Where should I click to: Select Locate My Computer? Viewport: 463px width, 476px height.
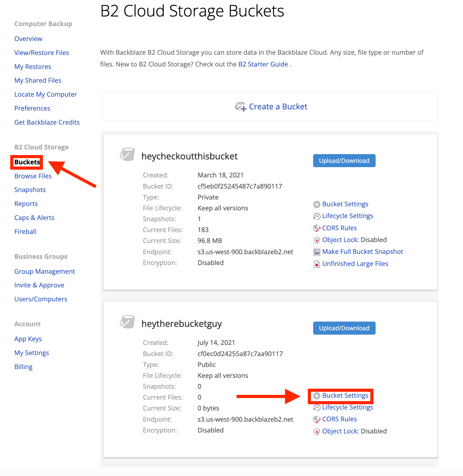pyautogui.click(x=46, y=94)
